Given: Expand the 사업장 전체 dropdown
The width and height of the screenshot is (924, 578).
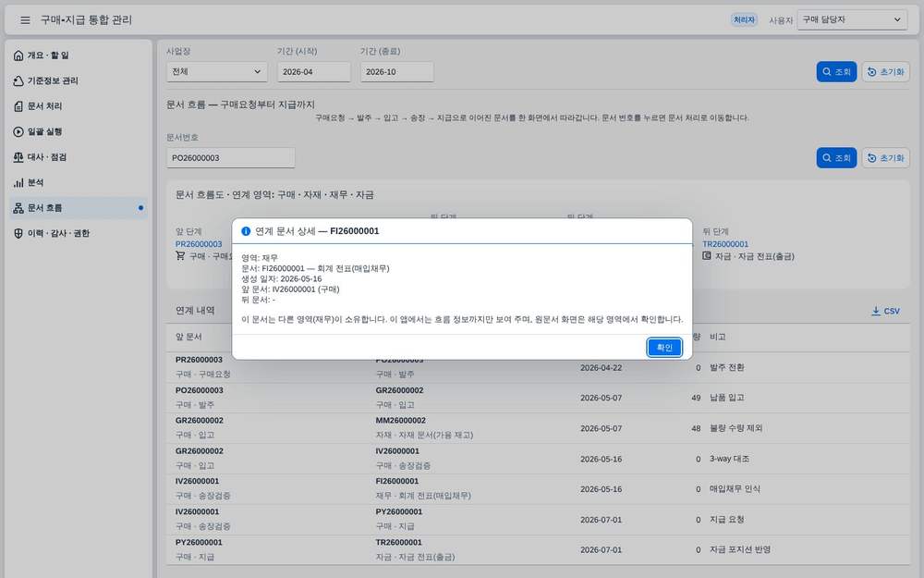Looking at the screenshot, I should point(217,72).
